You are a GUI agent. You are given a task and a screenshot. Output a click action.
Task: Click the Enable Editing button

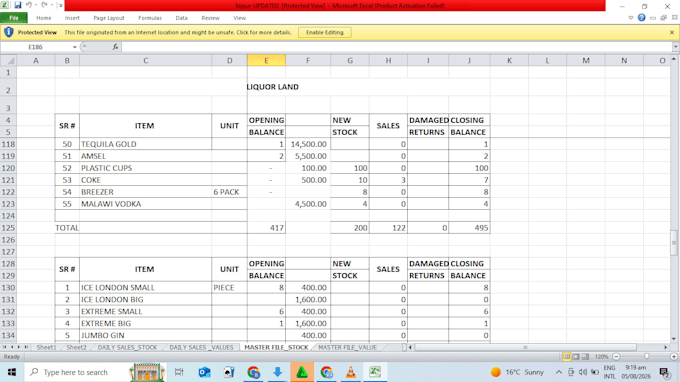324,33
